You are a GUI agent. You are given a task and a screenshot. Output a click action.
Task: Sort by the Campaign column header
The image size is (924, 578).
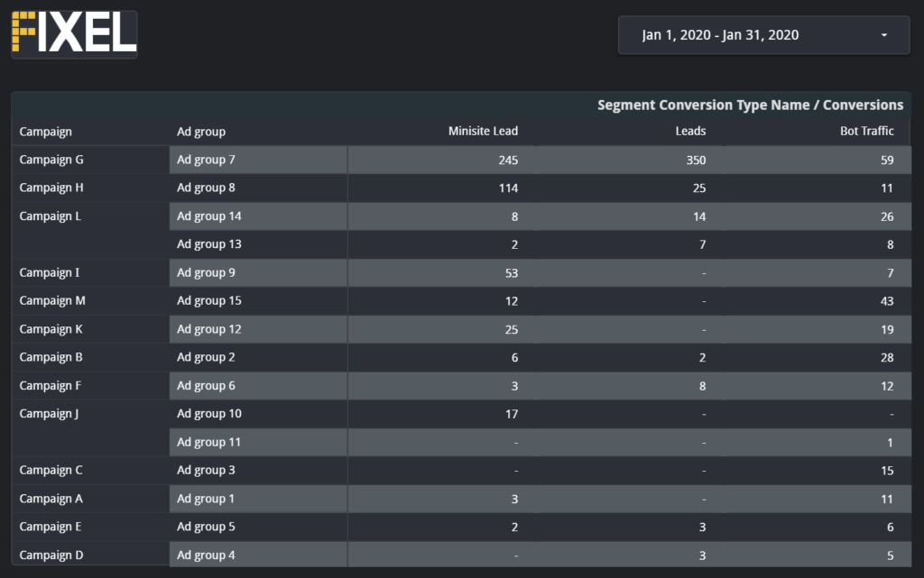point(45,132)
